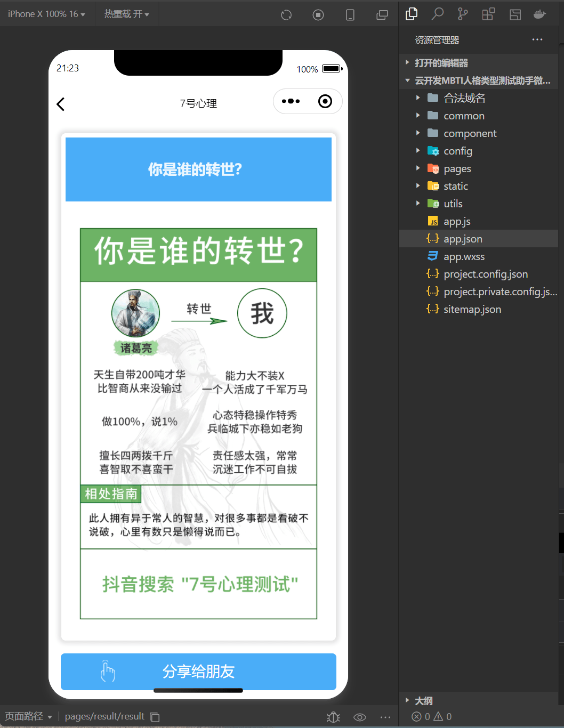Click the errors count icon in status bar
Screen dimensions: 564x728
[x=416, y=716]
